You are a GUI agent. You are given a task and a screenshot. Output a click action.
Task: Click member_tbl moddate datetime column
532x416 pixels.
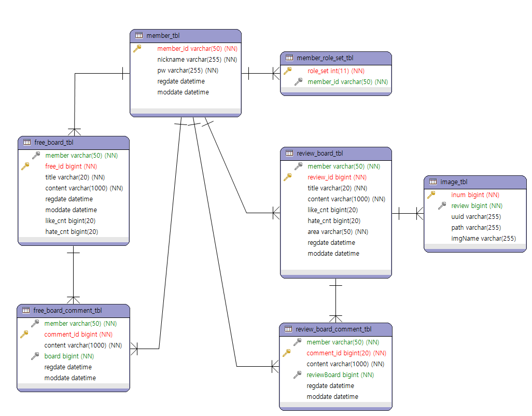point(183,92)
